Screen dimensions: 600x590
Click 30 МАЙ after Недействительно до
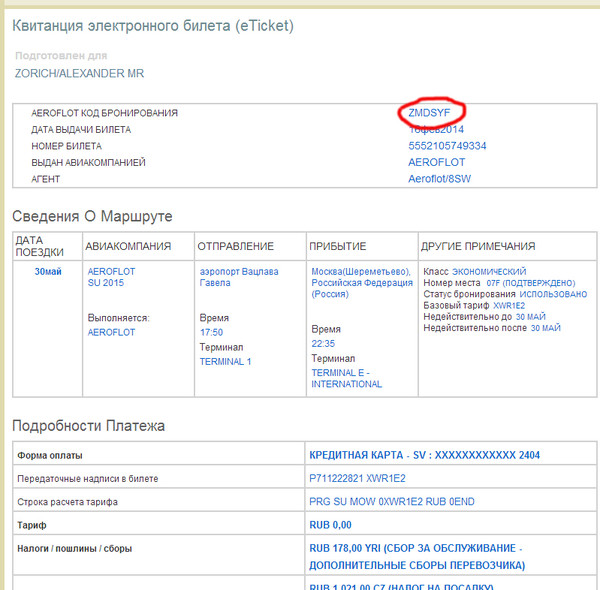coord(530,317)
